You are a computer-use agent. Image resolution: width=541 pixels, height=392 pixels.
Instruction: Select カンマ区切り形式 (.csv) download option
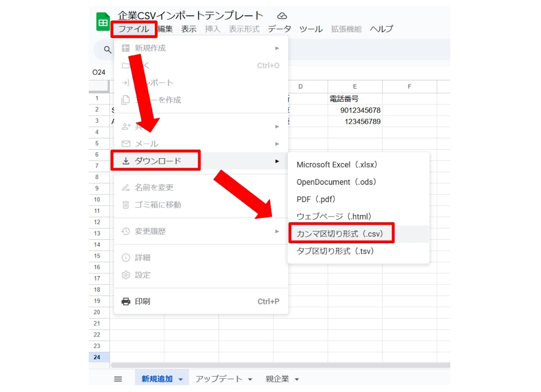coord(340,234)
